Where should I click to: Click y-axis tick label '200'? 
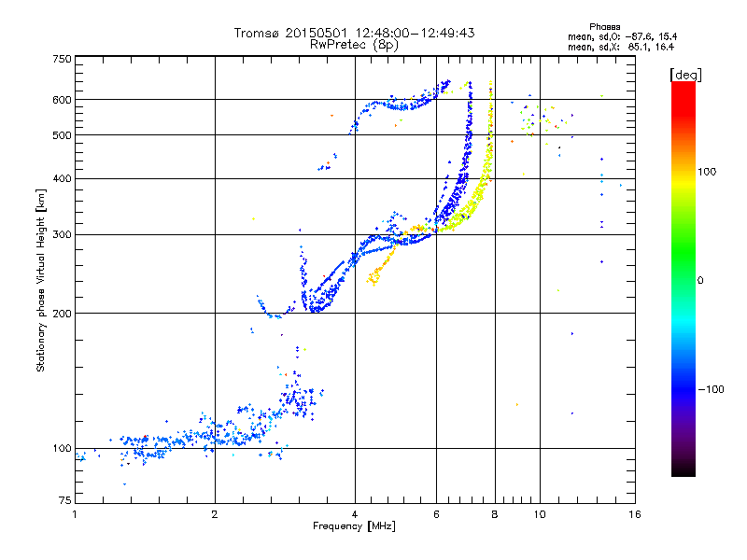click(x=62, y=314)
